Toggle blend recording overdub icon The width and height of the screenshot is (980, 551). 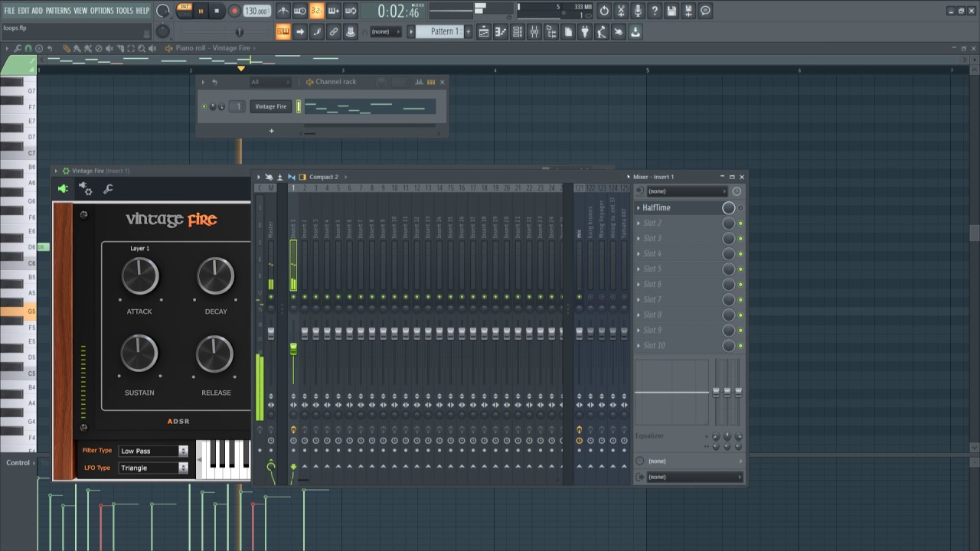(334, 11)
